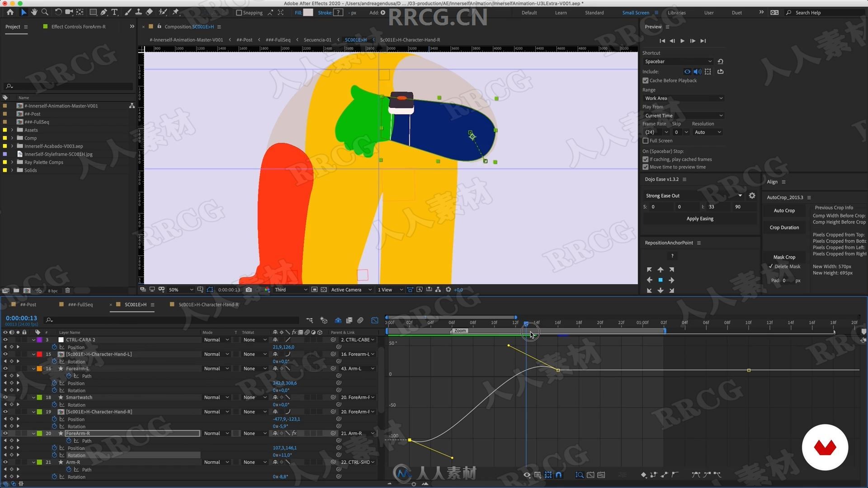The image size is (868, 488).
Task: Open the Fill color swatch
Action: coord(308,13)
